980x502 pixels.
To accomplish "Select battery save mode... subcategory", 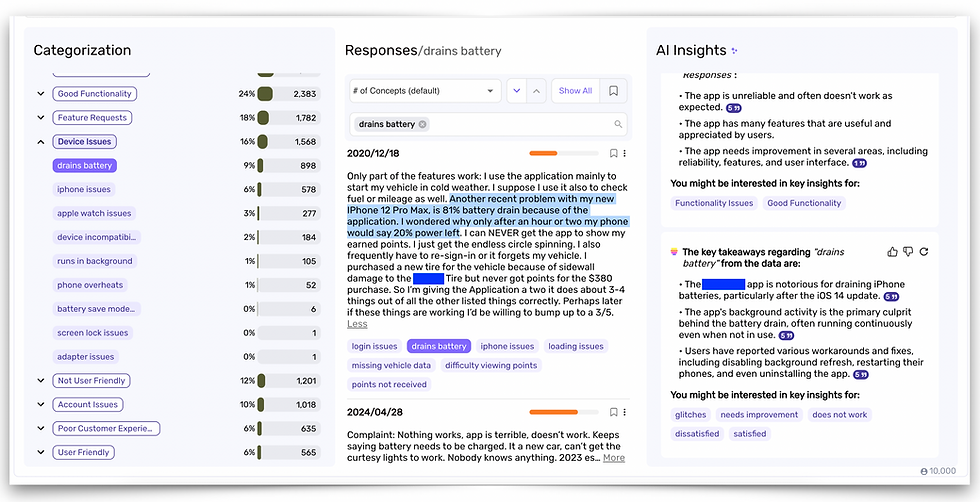I will [96, 309].
